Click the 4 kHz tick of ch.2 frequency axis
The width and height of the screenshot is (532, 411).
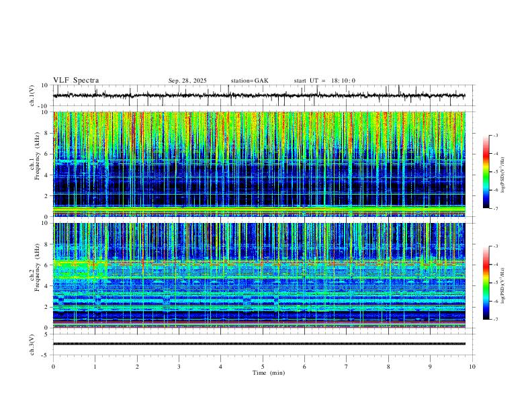coord(46,286)
